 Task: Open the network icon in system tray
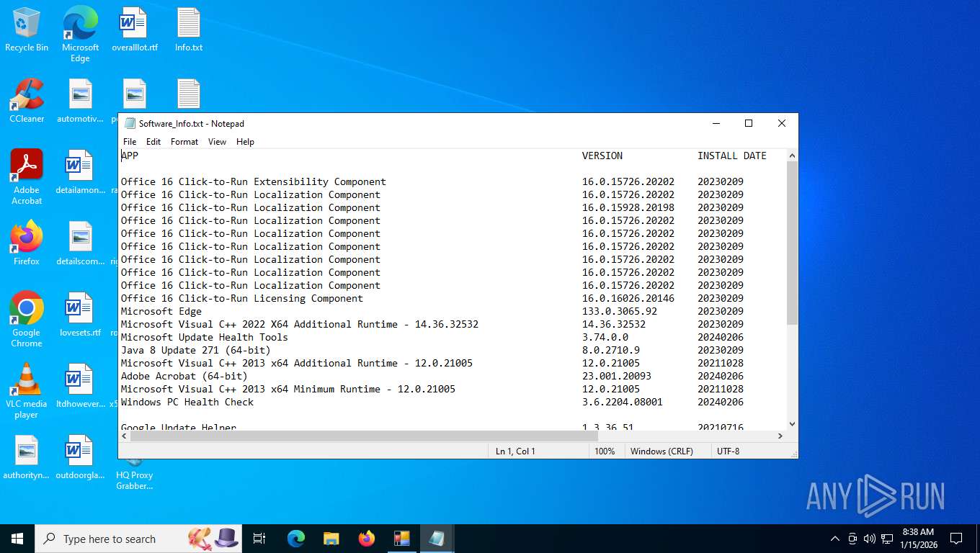coord(887,539)
